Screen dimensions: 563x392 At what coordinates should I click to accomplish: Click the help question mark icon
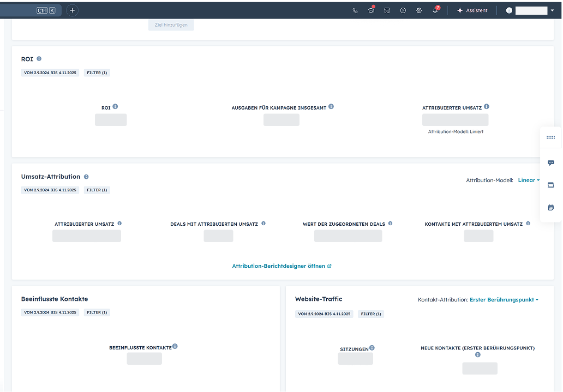tap(403, 10)
